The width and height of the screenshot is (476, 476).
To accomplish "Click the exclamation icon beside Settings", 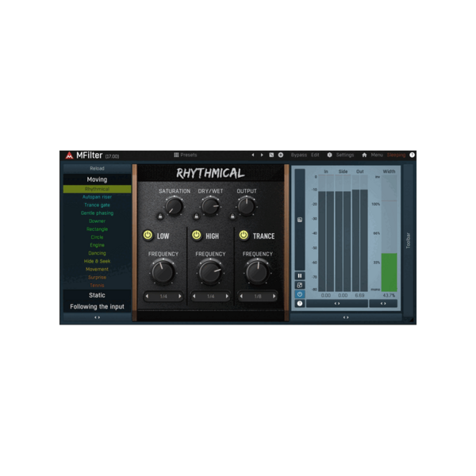I will click(329, 155).
